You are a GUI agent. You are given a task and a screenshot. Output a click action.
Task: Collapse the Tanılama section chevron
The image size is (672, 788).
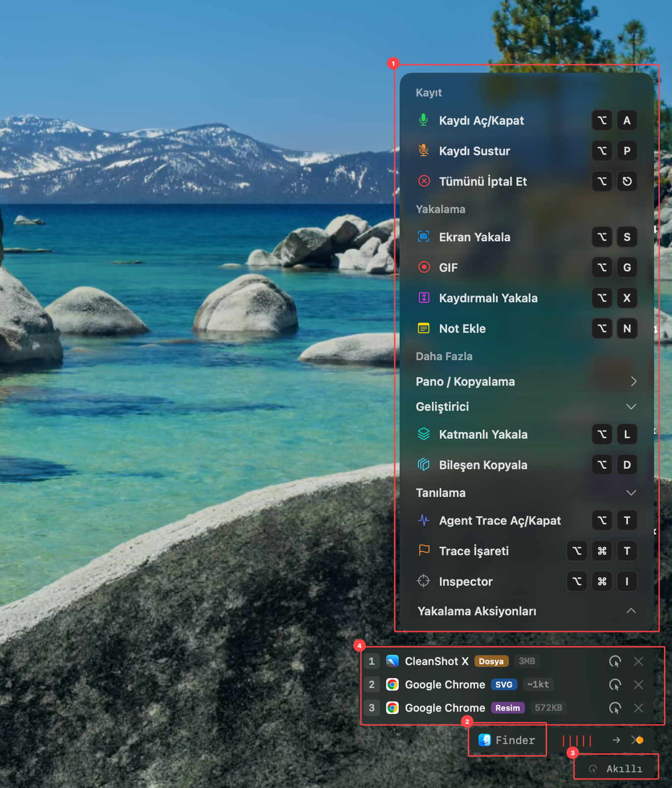[x=631, y=492]
